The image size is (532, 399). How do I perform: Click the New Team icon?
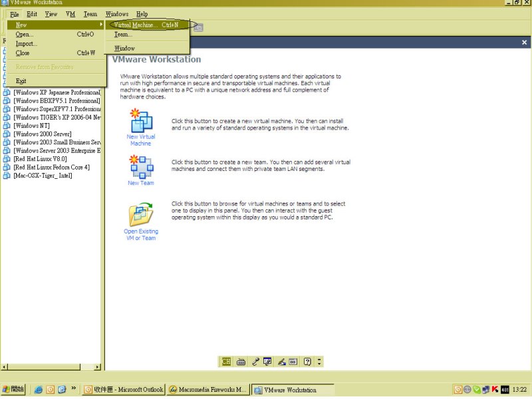[x=142, y=167]
